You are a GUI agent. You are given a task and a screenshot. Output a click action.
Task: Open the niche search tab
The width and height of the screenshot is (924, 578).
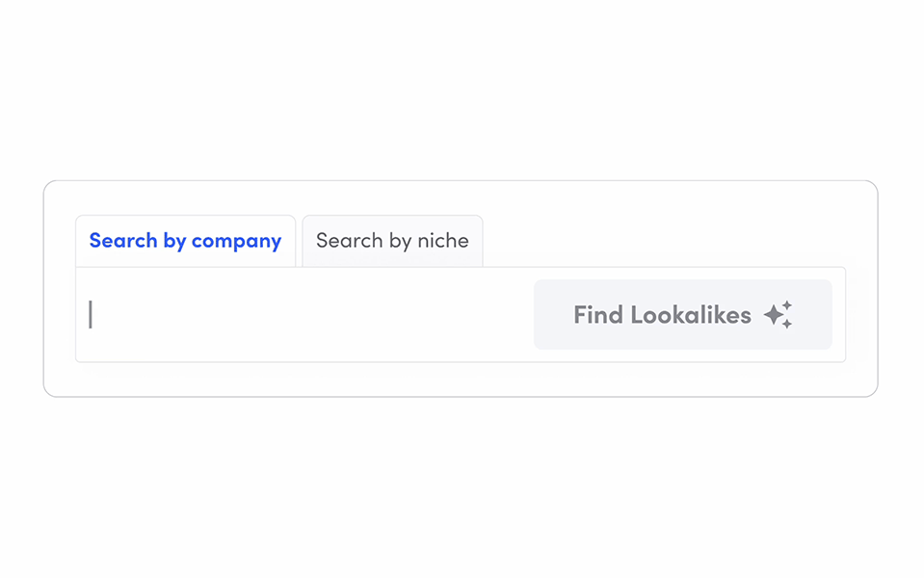(392, 241)
